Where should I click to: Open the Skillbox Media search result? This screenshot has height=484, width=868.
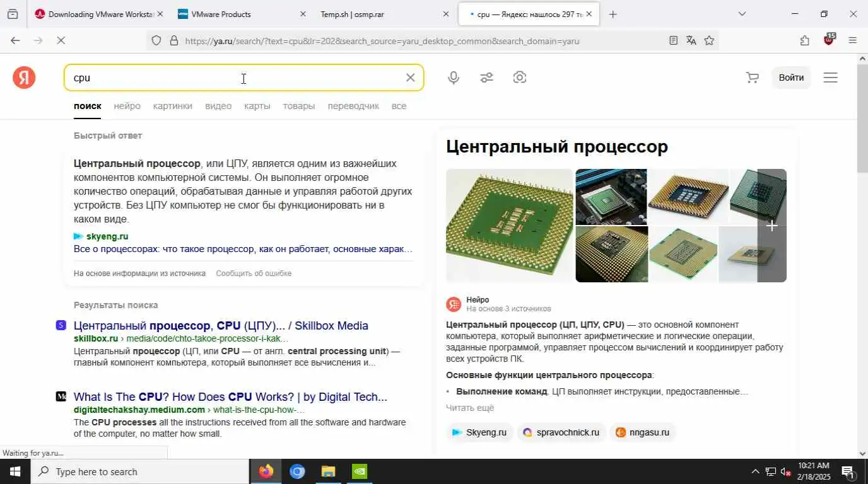[221, 326]
